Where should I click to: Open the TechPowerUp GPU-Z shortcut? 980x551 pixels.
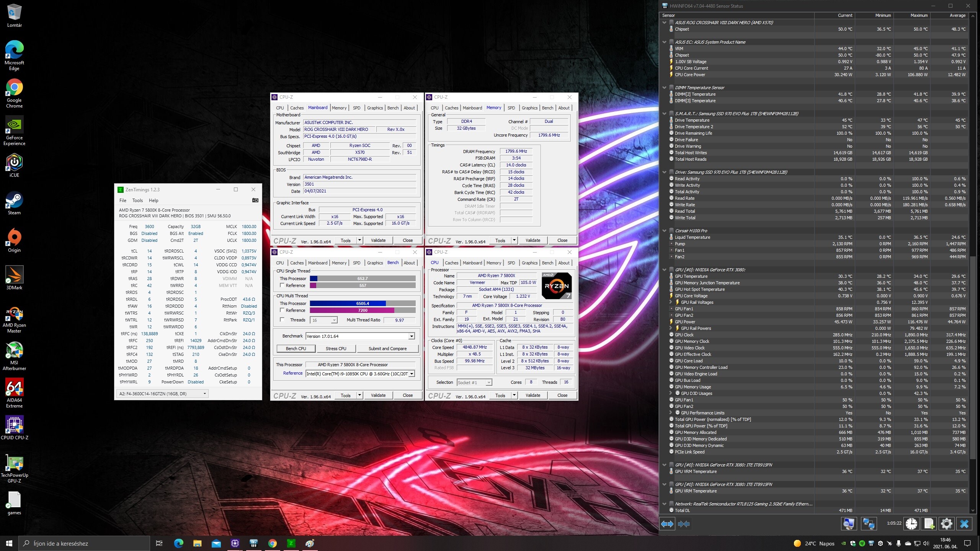pyautogui.click(x=14, y=468)
